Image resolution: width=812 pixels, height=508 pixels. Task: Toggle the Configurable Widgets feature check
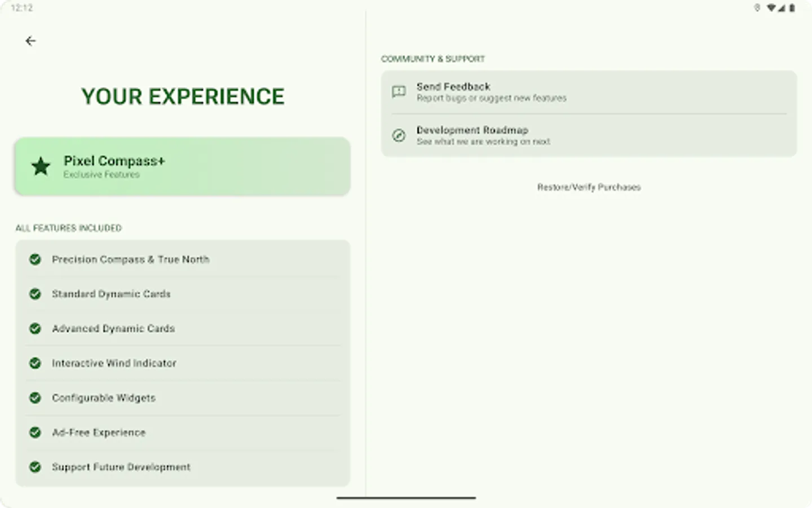(35, 397)
